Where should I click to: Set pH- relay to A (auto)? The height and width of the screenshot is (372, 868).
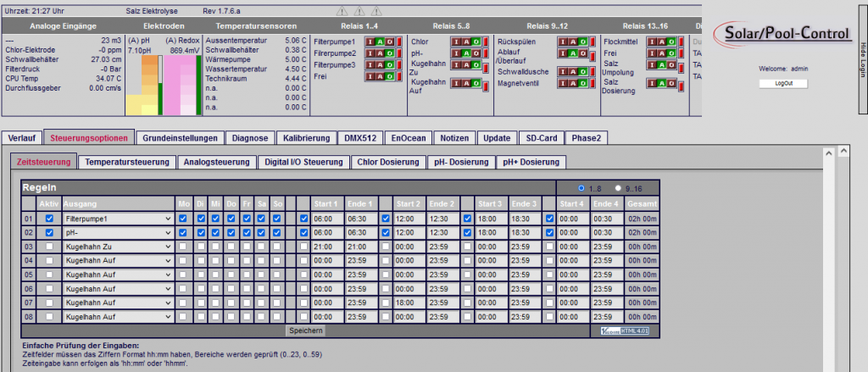pos(466,53)
